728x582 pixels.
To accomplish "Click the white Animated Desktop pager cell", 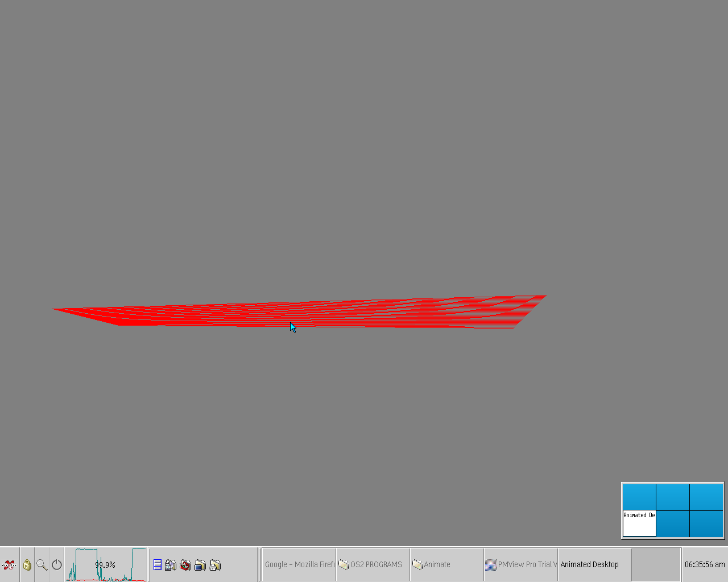I will tap(639, 523).
